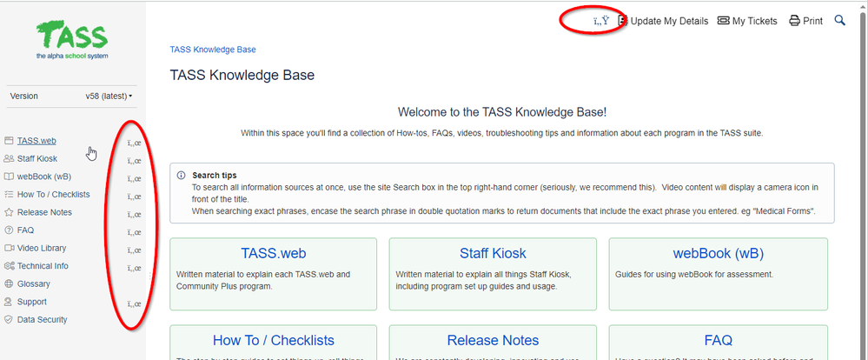Expand the Staff Kiosk sidebar section

coord(134,161)
